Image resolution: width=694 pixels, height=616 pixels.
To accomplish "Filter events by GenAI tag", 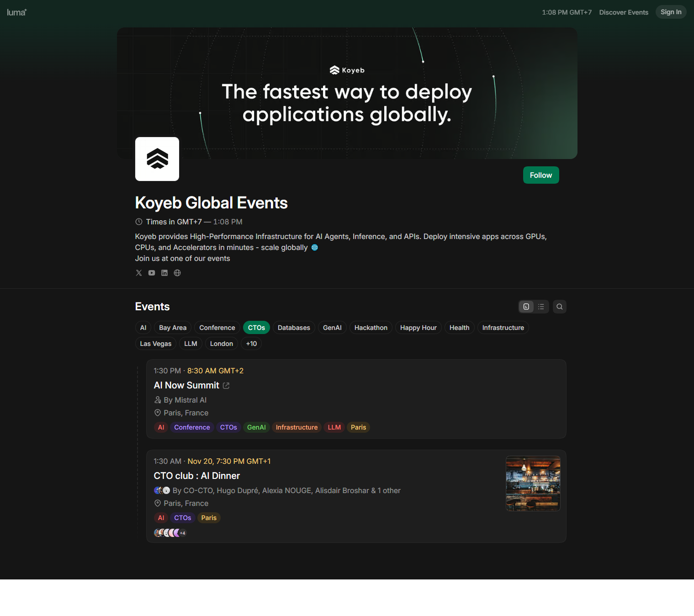I will pyautogui.click(x=332, y=328).
